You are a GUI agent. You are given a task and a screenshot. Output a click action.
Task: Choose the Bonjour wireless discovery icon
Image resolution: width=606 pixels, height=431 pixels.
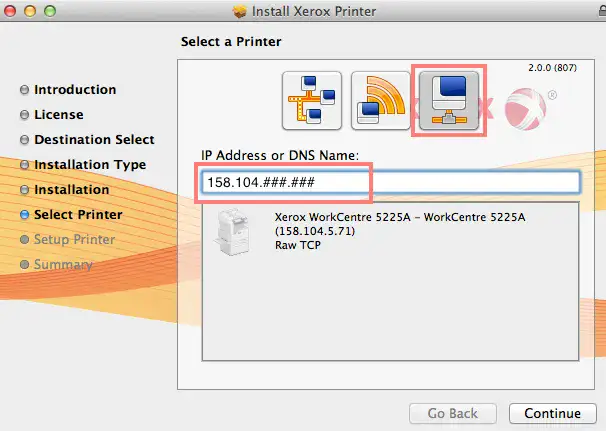click(x=380, y=101)
